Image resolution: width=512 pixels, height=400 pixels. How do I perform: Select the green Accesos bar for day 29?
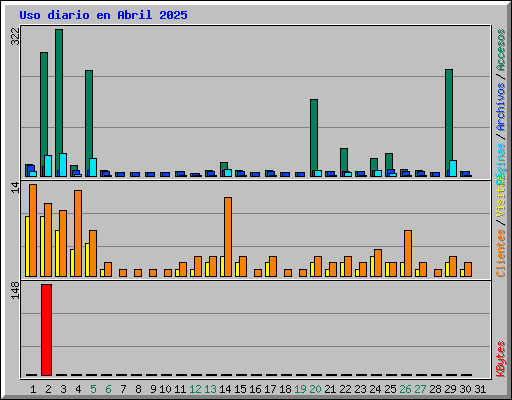click(449, 123)
